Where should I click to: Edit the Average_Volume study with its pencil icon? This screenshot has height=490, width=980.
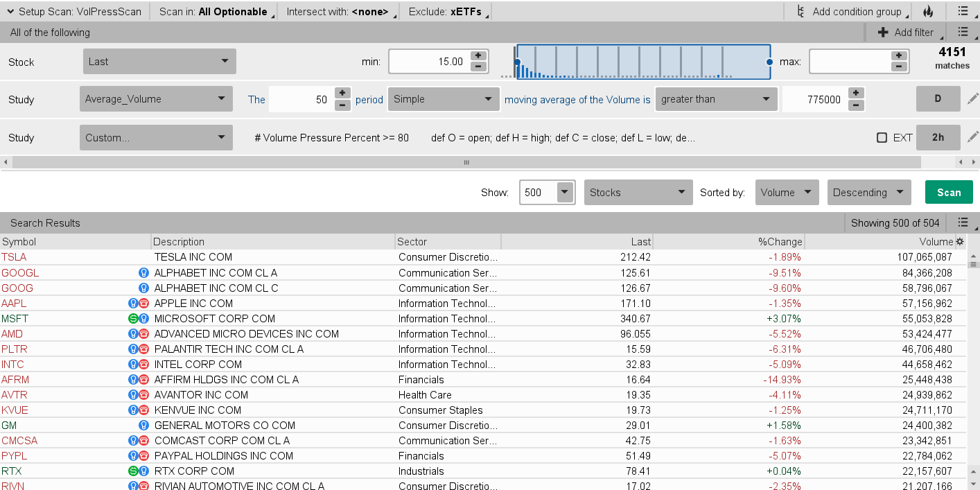coord(972,99)
